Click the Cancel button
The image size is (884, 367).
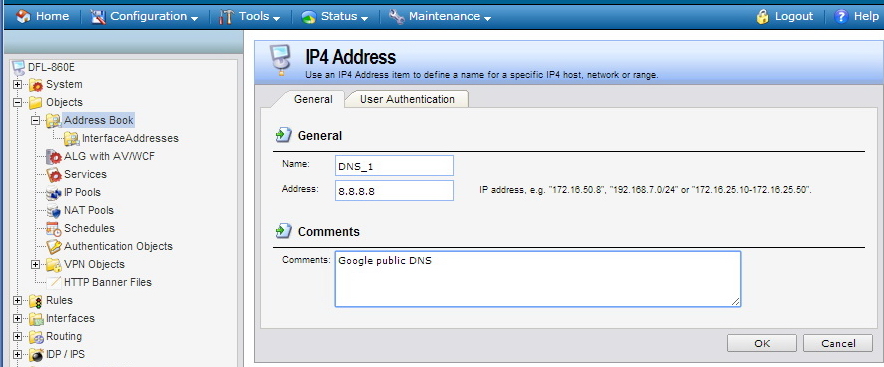838,343
